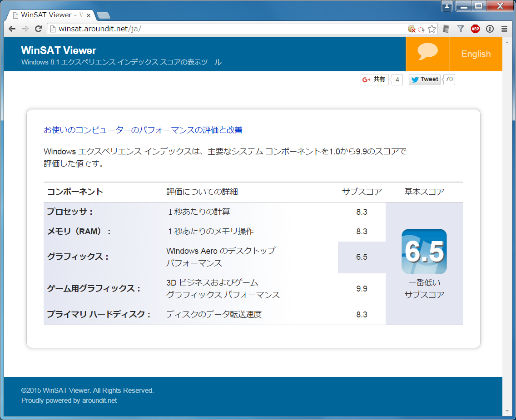This screenshot has height=420, width=516.
Task: Open the address book extension icon
Action: (x=446, y=29)
